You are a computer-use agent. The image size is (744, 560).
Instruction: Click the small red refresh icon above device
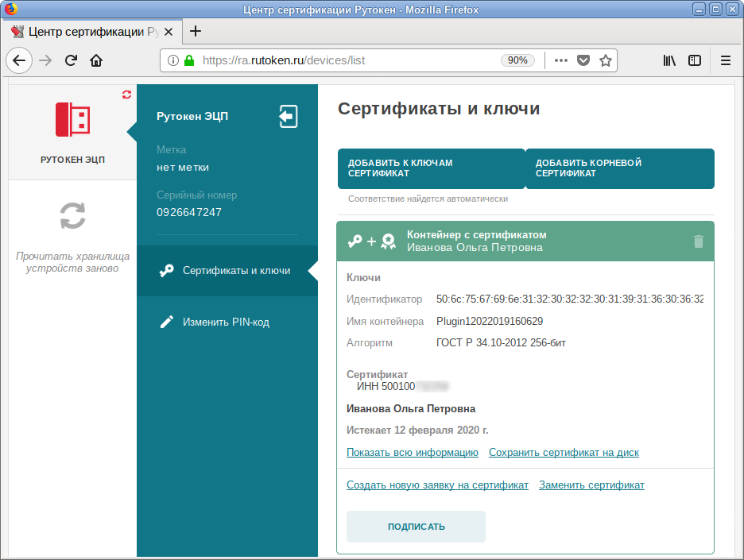pos(126,95)
